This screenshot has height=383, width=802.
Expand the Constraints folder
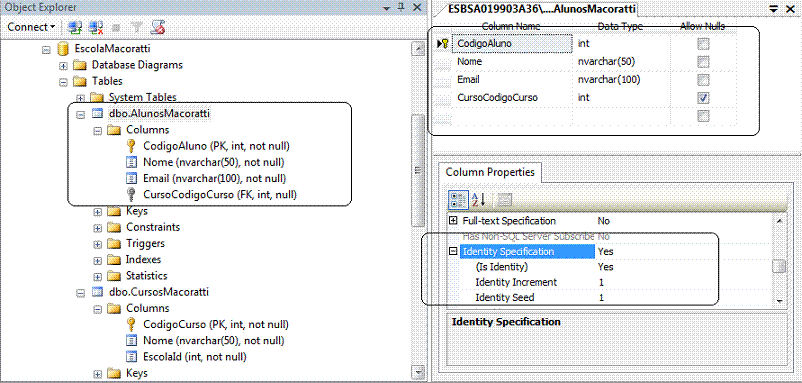pyautogui.click(x=98, y=228)
